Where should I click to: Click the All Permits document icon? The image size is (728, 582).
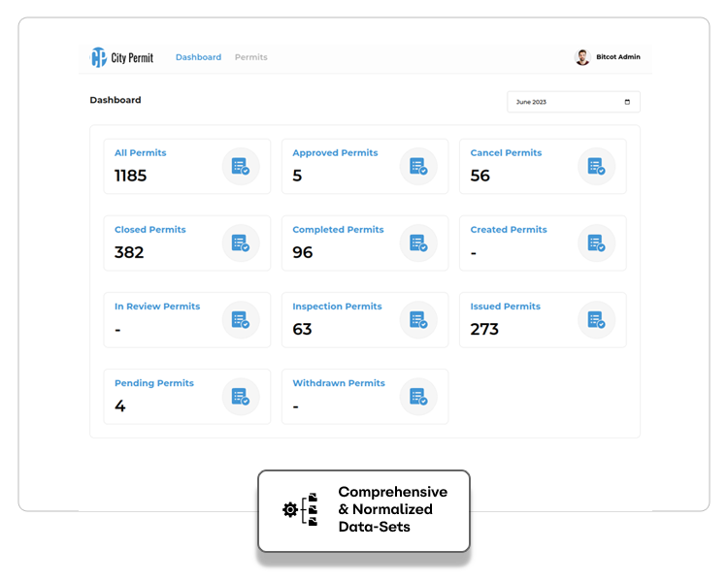[240, 167]
